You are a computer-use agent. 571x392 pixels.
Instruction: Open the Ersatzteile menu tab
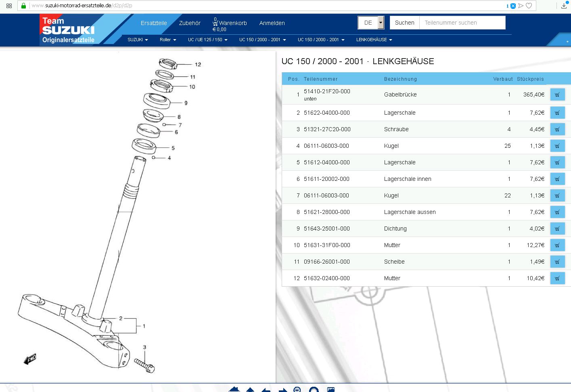click(x=154, y=23)
